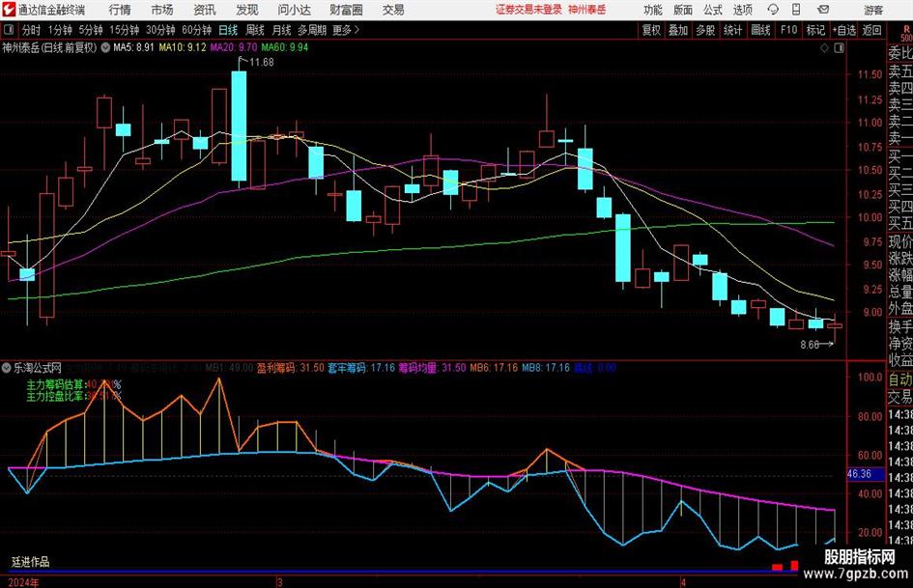Open the message envelope icon

coord(823,10)
